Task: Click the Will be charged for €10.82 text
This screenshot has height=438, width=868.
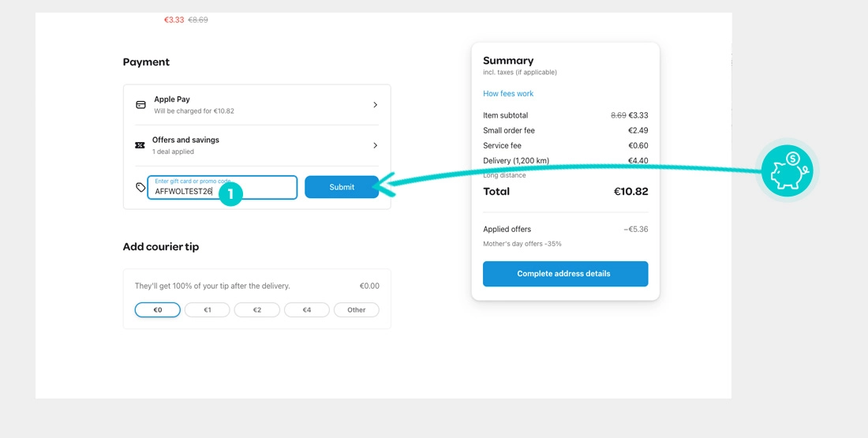Action: [x=194, y=110]
